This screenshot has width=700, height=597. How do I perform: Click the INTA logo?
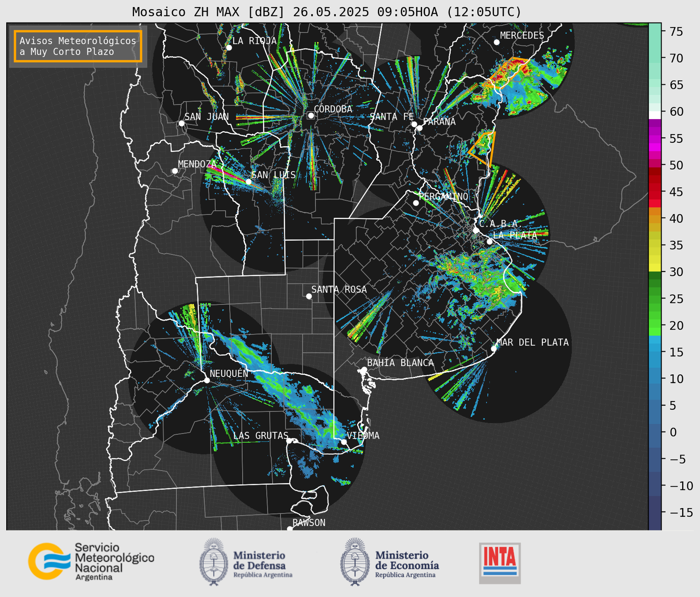pyautogui.click(x=500, y=563)
